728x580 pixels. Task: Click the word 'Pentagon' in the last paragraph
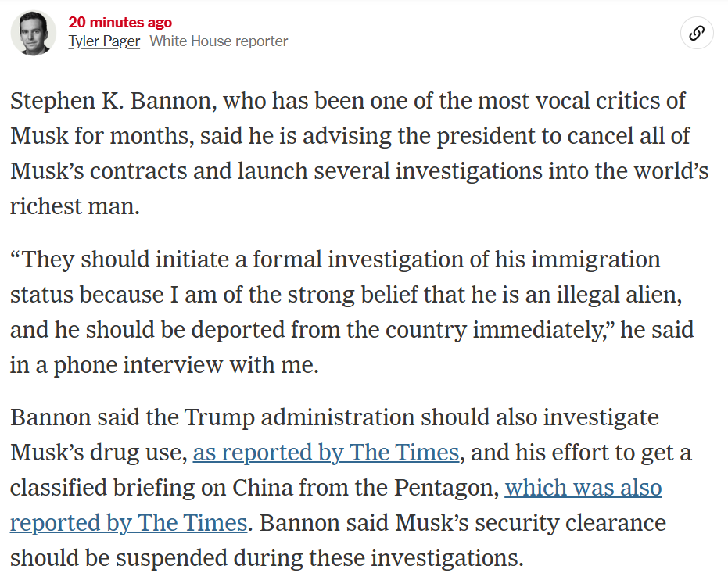click(x=443, y=488)
